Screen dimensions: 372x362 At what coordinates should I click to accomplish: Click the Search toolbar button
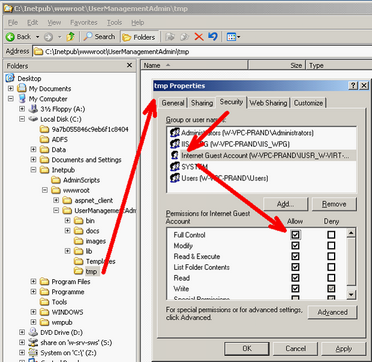[99, 37]
